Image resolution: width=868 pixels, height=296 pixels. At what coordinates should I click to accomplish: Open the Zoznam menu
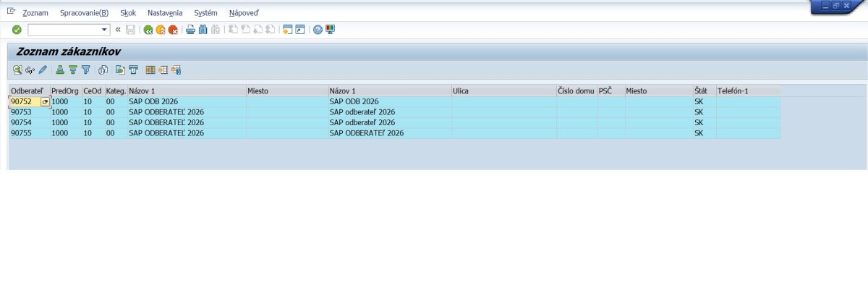(x=35, y=13)
